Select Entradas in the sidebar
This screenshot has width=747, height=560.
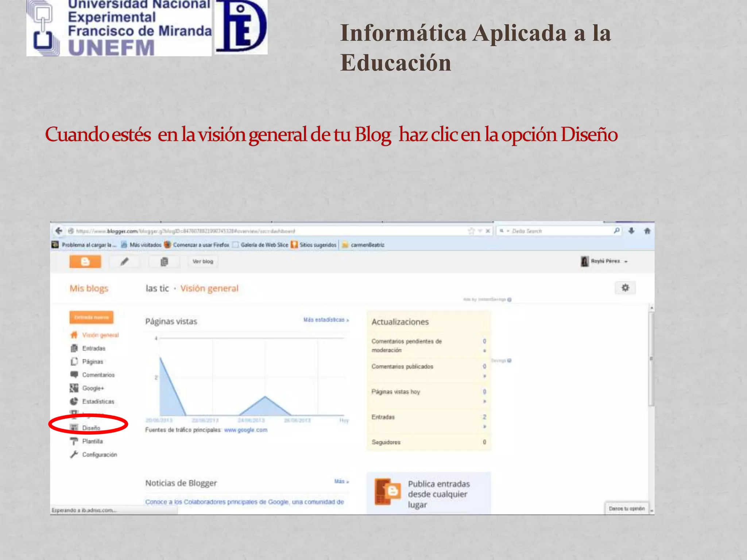[94, 348]
